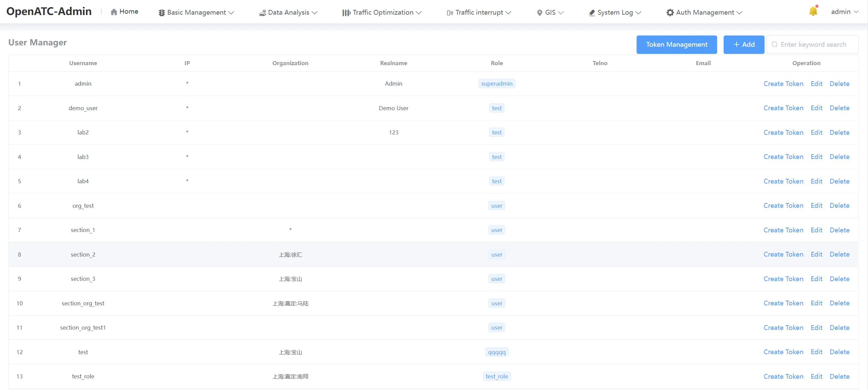Click the Traffic interrupt icon

(x=450, y=13)
